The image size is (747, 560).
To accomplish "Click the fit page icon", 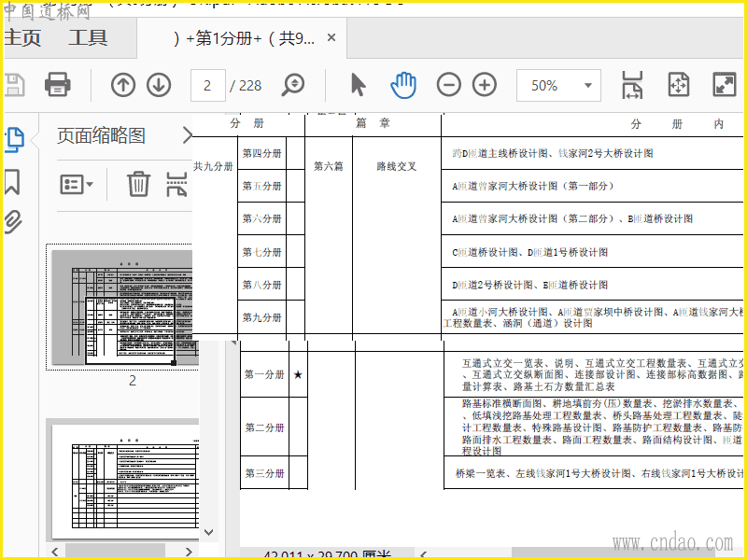I will coord(679,85).
